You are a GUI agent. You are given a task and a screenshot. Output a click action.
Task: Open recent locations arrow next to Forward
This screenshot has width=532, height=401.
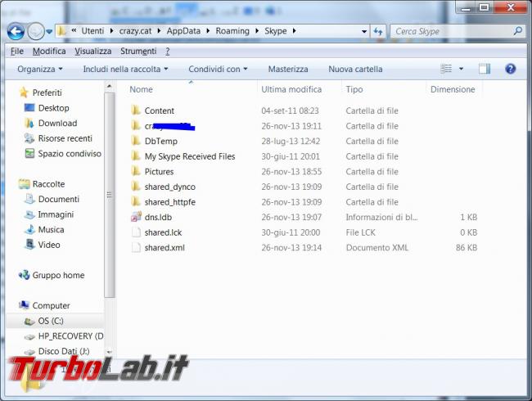point(50,32)
